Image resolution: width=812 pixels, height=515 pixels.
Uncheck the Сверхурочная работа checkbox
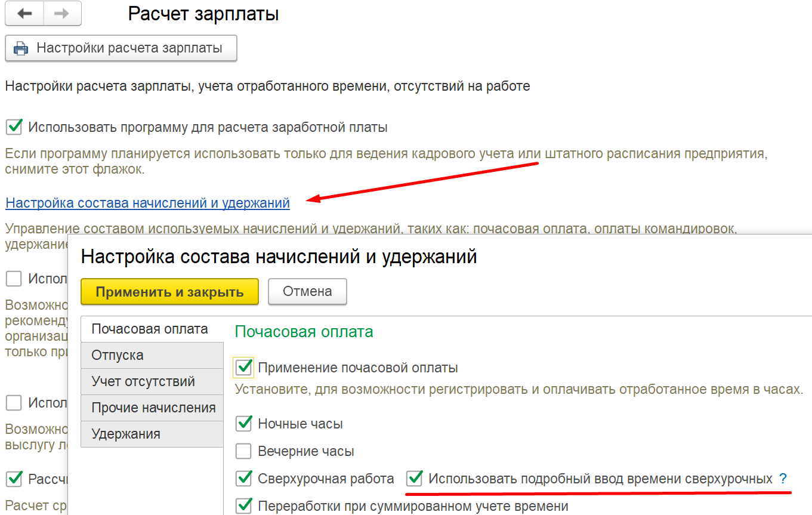click(x=243, y=479)
